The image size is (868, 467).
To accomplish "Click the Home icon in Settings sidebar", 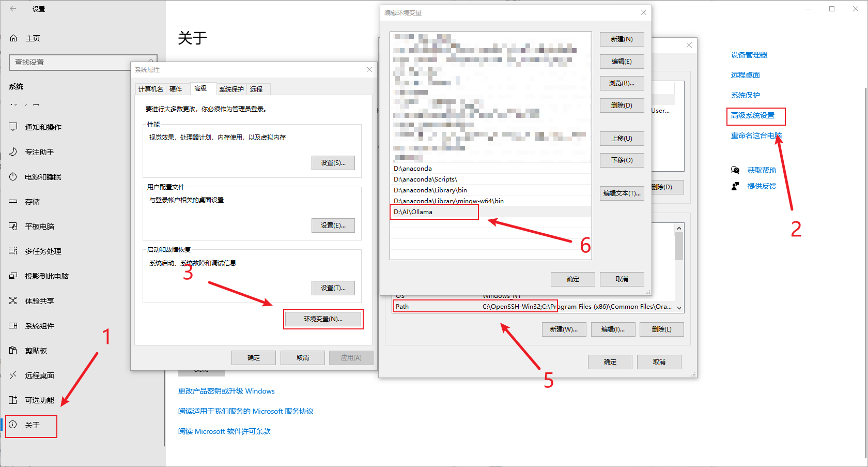I will (13, 38).
